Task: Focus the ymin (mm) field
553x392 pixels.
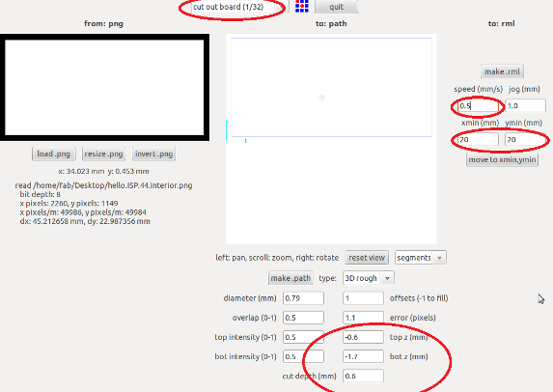Action: (525, 139)
